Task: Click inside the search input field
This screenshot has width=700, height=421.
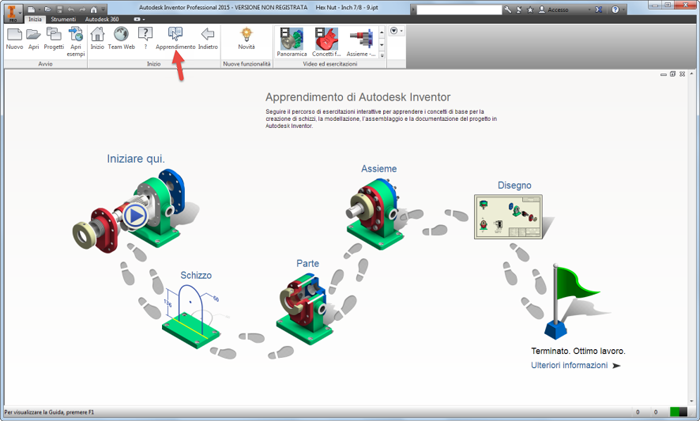Action: click(459, 10)
